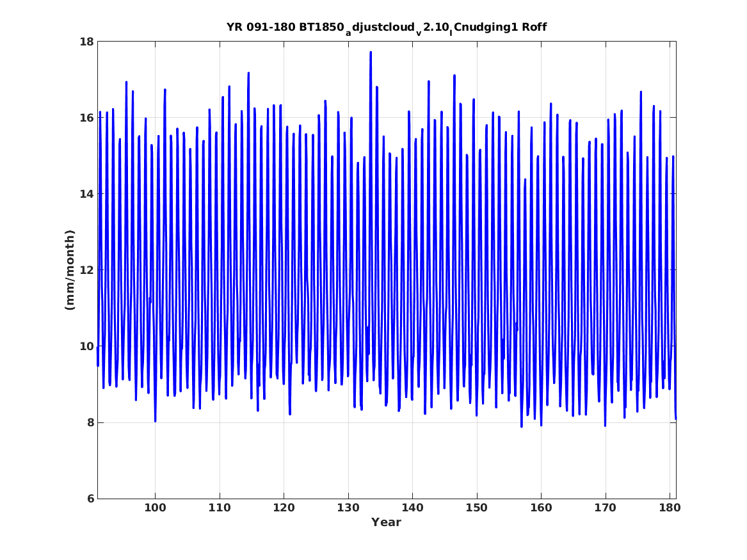Viewport: 747px width, 560px height.
Task: Select the (mm/month) y-axis label
Action: click(x=70, y=270)
